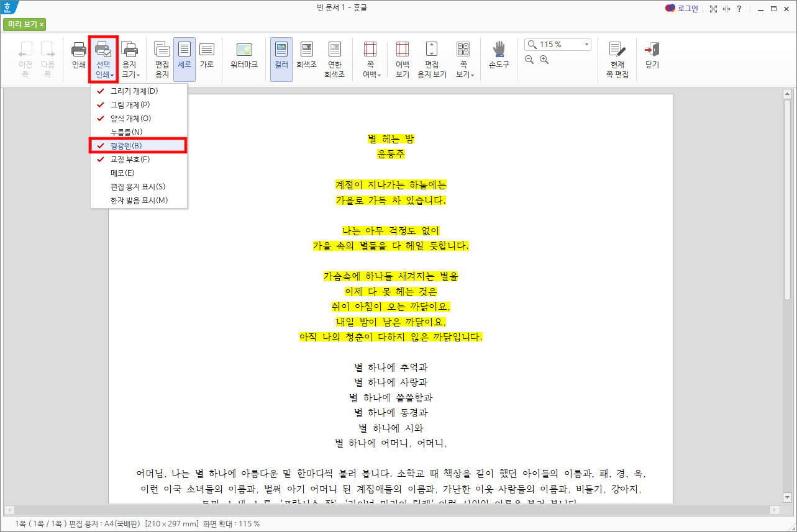
Task: Click line 쉬이 아침이 오는 까닭이요,
Action: (391, 307)
